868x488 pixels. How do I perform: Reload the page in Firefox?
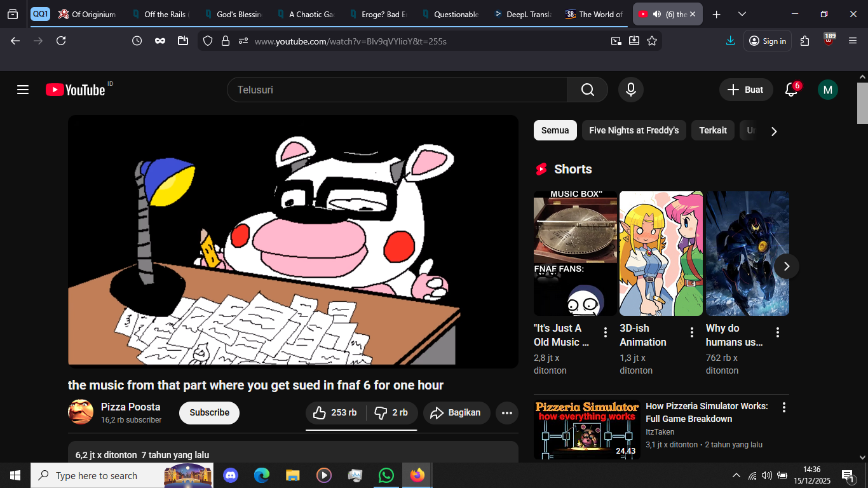[61, 41]
